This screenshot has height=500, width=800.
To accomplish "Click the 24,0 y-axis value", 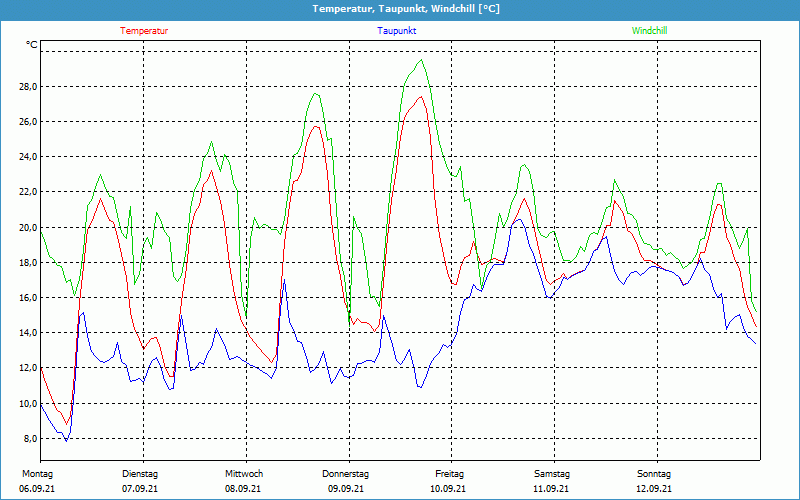I will [x=29, y=157].
